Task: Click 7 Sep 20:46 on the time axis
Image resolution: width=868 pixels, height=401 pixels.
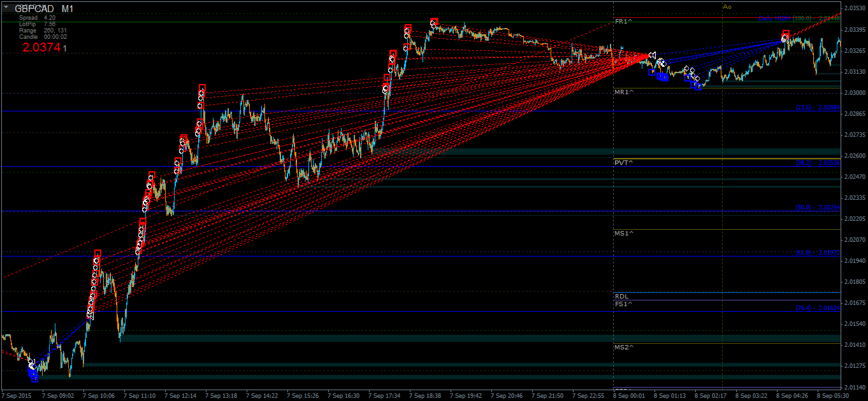Action: (x=507, y=396)
